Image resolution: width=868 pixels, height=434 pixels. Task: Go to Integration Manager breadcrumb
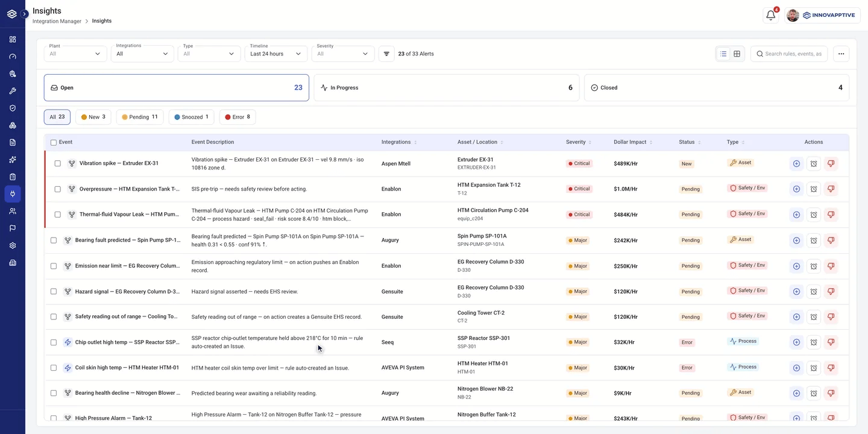(57, 21)
